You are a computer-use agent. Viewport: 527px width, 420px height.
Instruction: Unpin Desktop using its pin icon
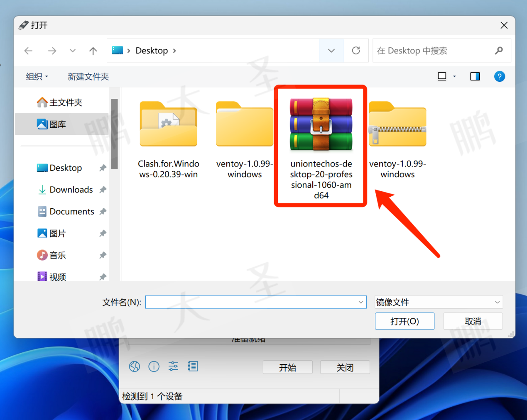coord(103,168)
